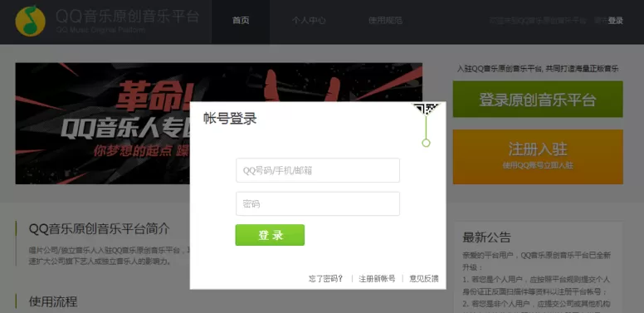This screenshot has width=644, height=313.
Task: Open the 意见反馈 link
Action: tap(424, 278)
